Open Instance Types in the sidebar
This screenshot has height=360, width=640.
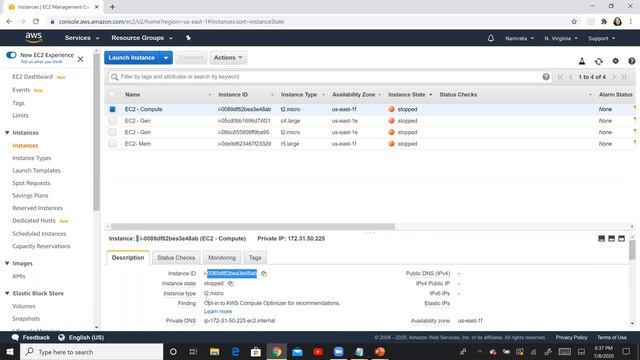tap(32, 158)
